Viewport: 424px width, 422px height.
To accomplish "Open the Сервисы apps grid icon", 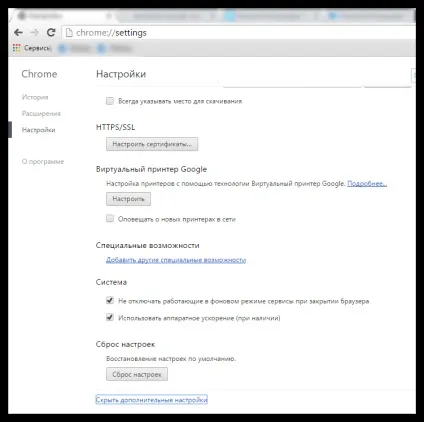I will coord(16,48).
